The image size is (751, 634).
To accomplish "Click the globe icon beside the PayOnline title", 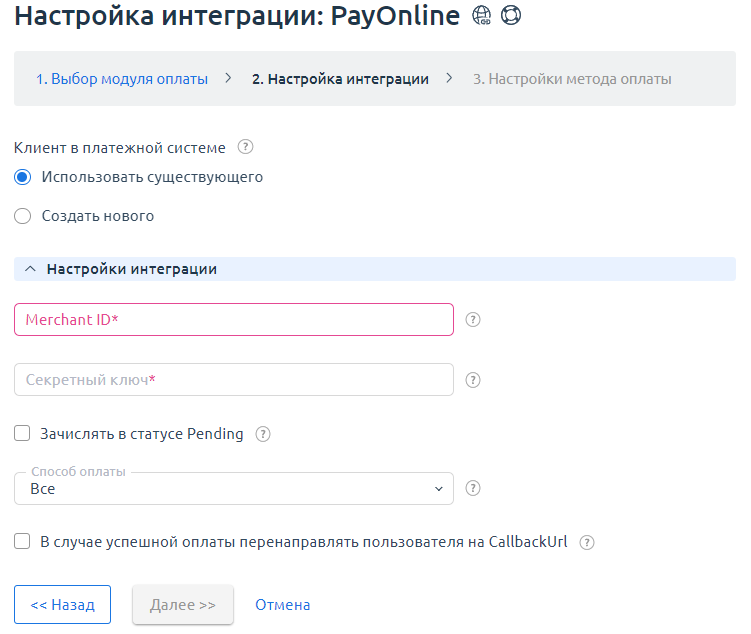I will pyautogui.click(x=482, y=17).
